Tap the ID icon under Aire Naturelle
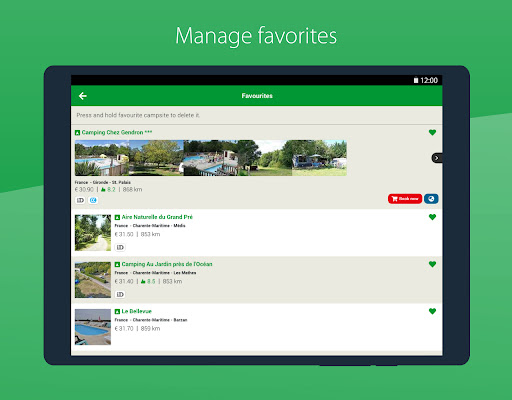The height and width of the screenshot is (400, 512). click(120, 247)
